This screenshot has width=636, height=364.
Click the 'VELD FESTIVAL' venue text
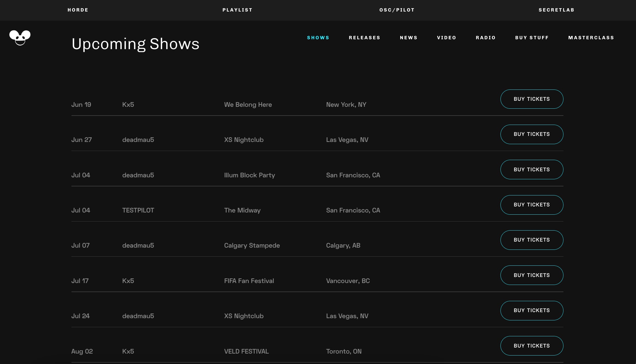pos(246,351)
